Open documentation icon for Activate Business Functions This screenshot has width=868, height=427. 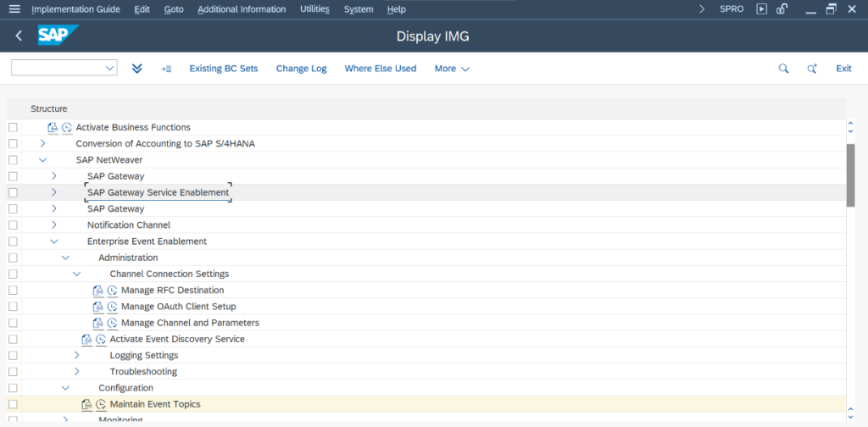53,127
